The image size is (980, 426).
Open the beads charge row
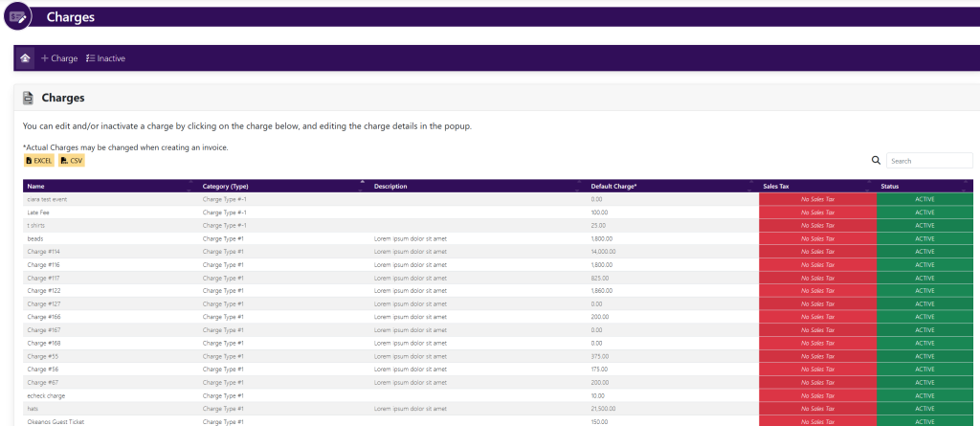[35, 238]
